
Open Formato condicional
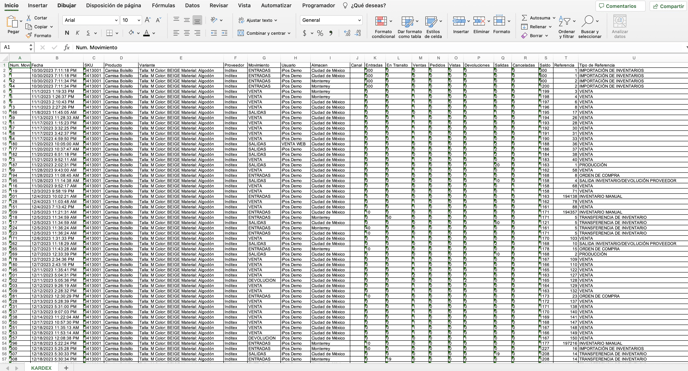(x=383, y=27)
